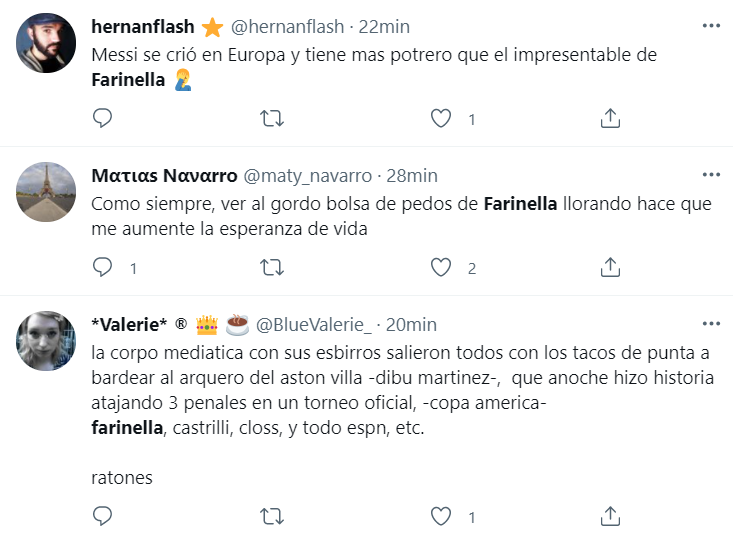Share hernanflash's tweet
This screenshot has height=542, width=733.
coord(610,119)
